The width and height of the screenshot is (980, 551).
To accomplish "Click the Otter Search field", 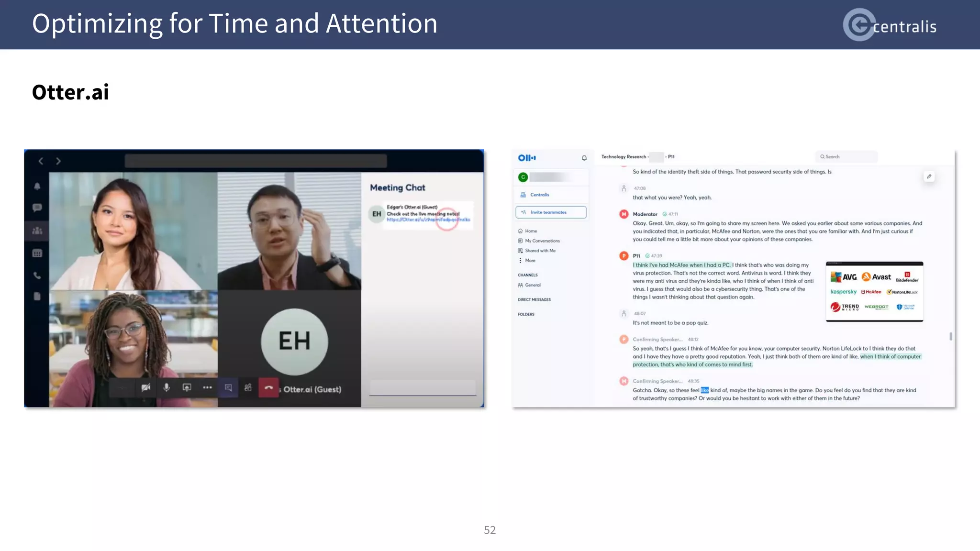I will coord(846,157).
